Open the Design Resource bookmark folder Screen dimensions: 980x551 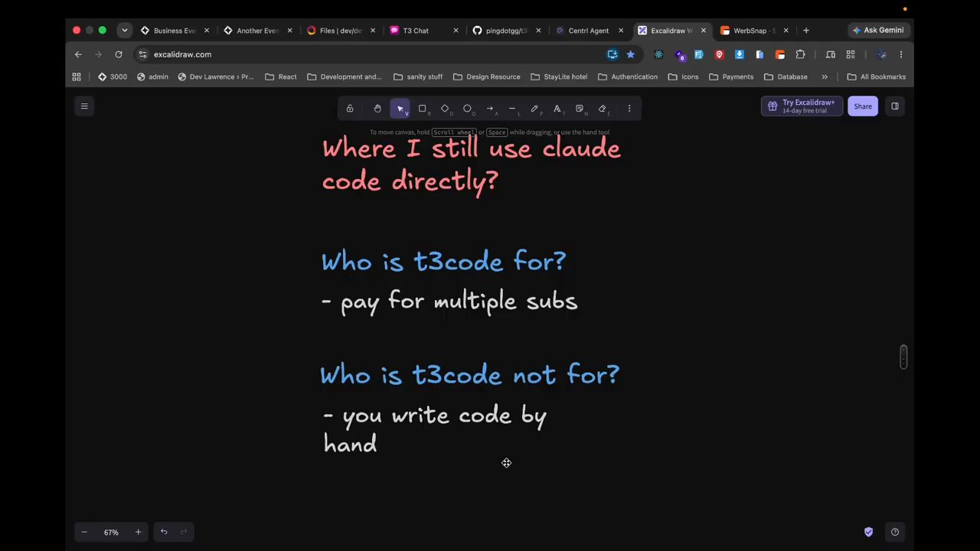click(x=486, y=77)
